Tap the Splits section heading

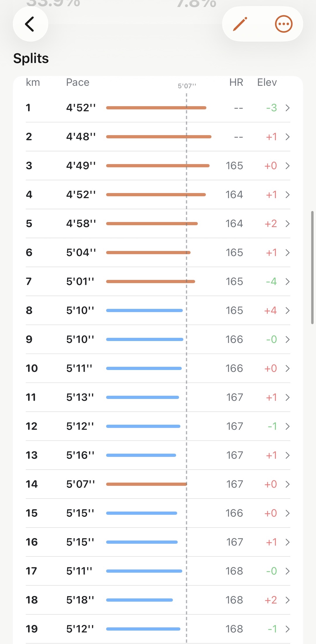point(31,58)
